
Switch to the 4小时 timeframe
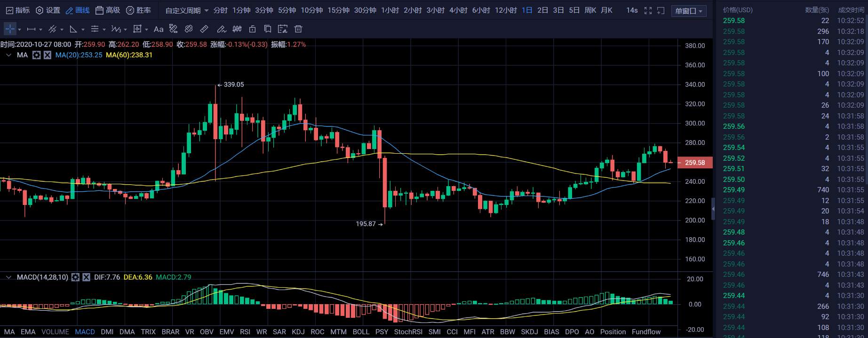click(458, 10)
